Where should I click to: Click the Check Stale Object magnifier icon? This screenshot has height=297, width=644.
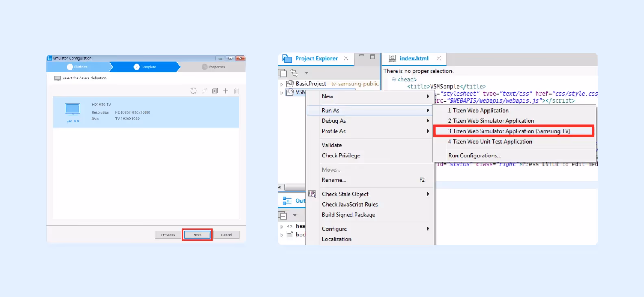(x=312, y=194)
